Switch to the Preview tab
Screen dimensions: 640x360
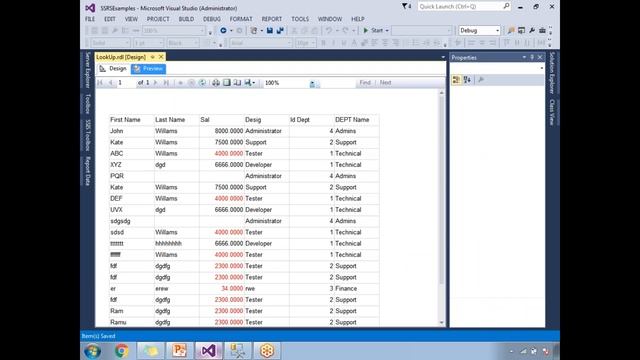149,69
